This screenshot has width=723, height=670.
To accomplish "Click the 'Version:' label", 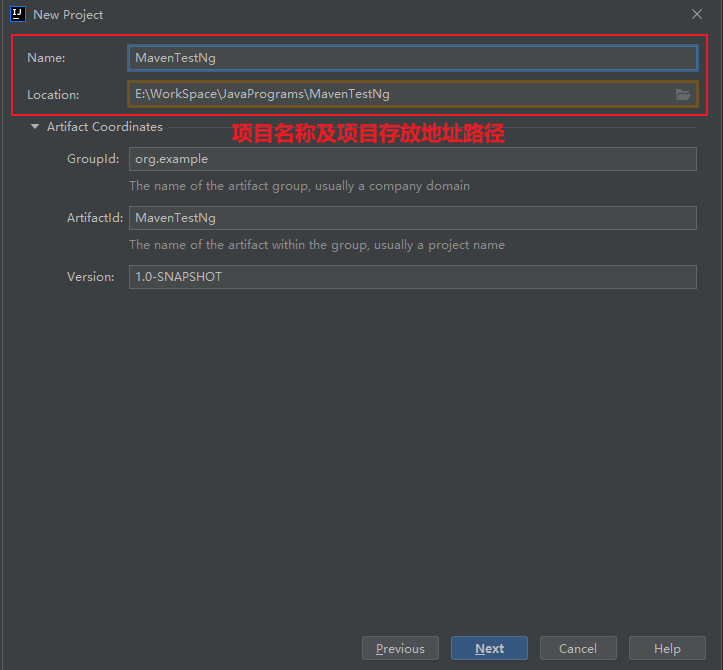I will coord(91,277).
